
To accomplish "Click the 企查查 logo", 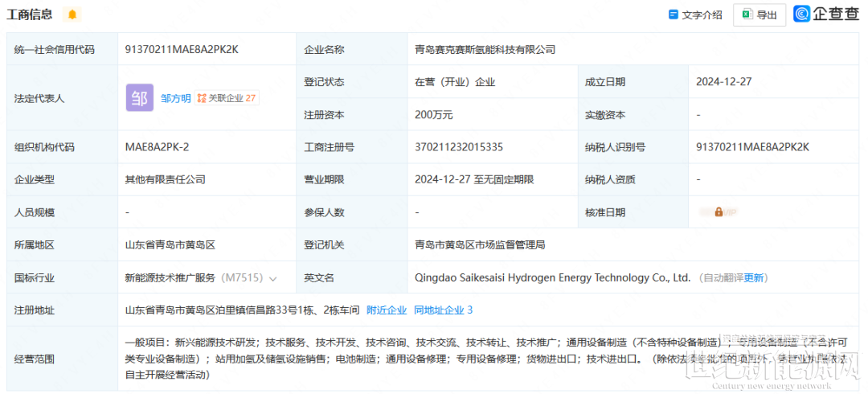I will click(x=825, y=14).
